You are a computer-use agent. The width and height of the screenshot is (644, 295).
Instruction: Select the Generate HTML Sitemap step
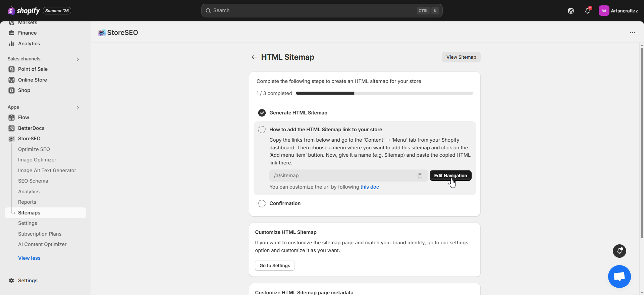pos(298,113)
